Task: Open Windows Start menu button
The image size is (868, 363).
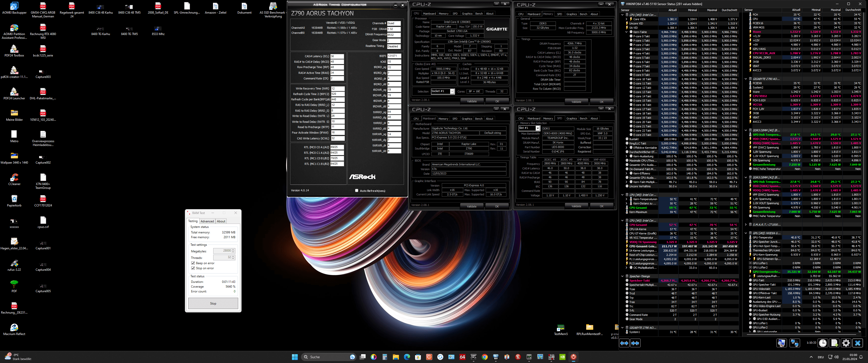Action: click(294, 357)
